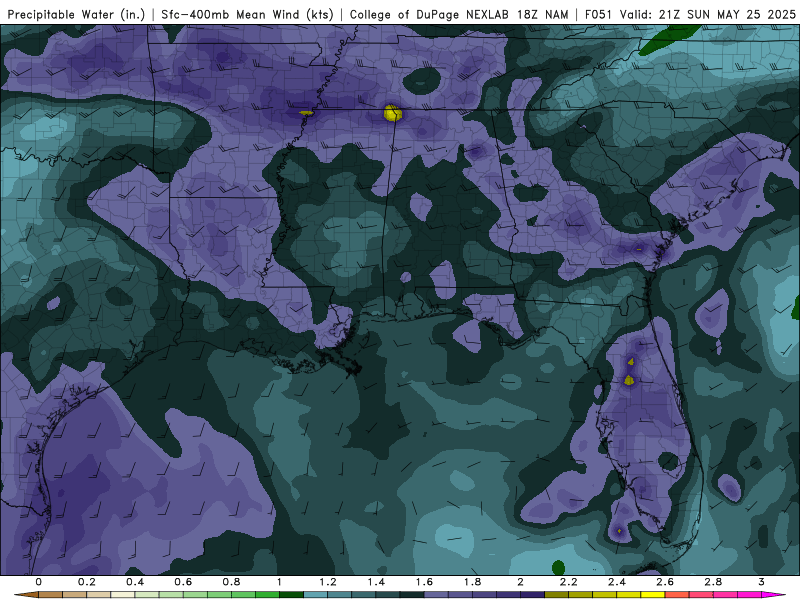Viewport: 800px width, 600px height.
Task: Click the "1.6" label on the color scale
Action: (x=424, y=582)
